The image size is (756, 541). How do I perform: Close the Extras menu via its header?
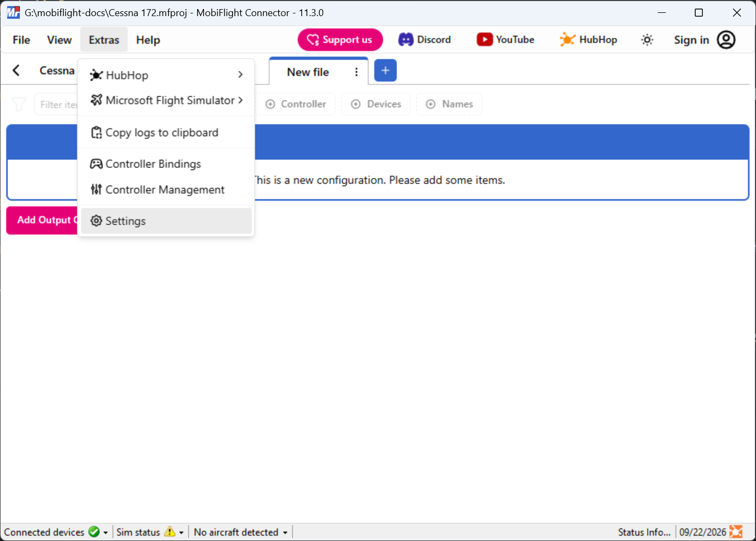(104, 40)
